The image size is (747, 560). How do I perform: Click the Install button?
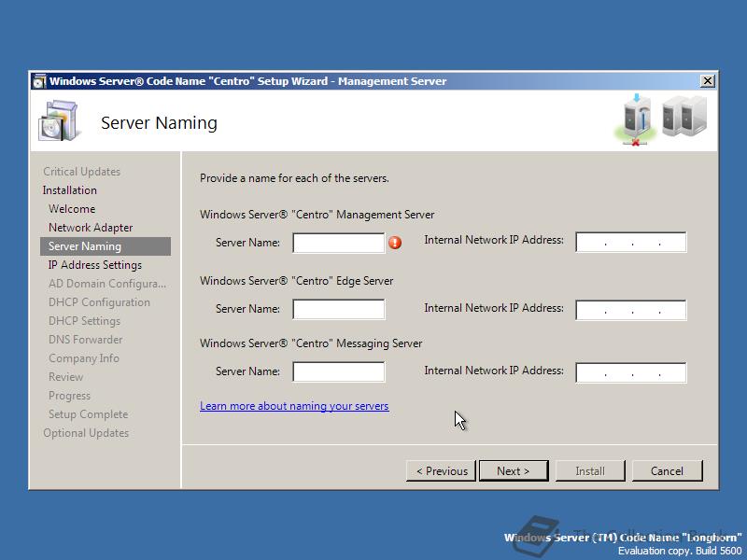pos(590,471)
